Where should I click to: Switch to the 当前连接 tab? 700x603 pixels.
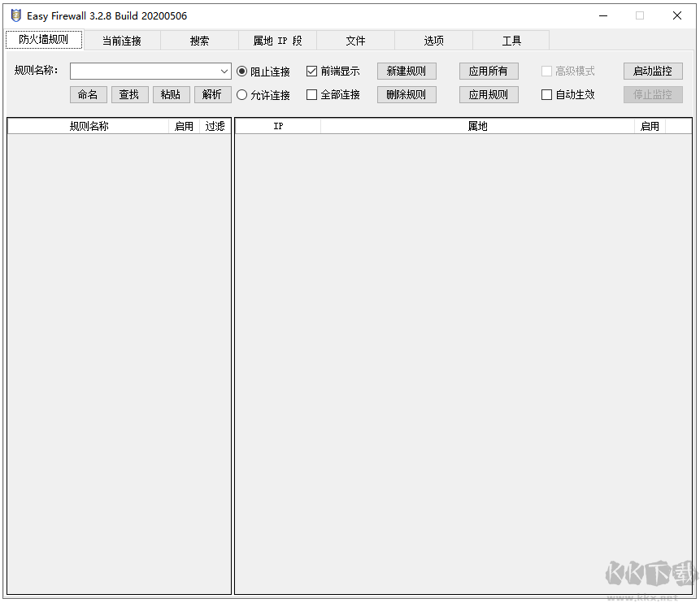point(122,40)
